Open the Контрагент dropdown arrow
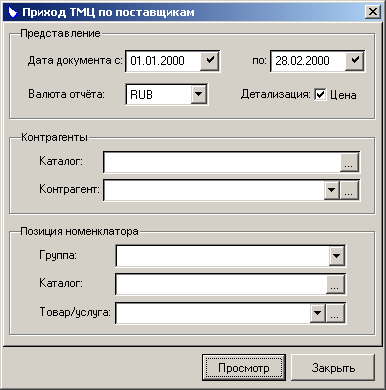Viewport: 386px width, 390px height. [331, 190]
